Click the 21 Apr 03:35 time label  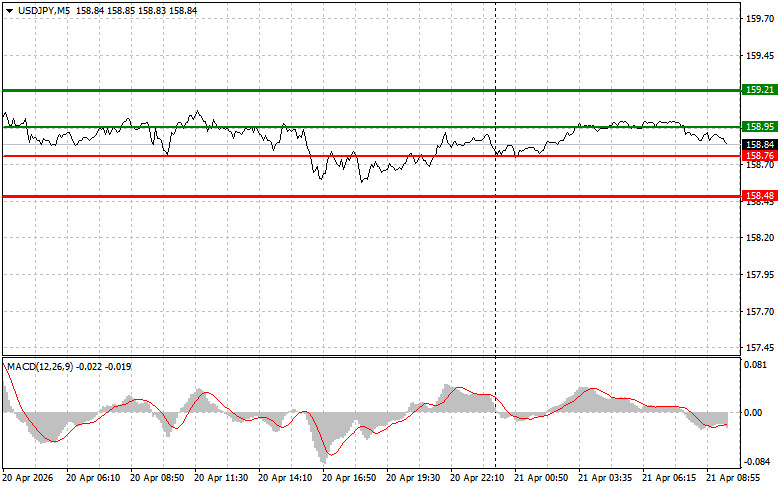(605, 478)
